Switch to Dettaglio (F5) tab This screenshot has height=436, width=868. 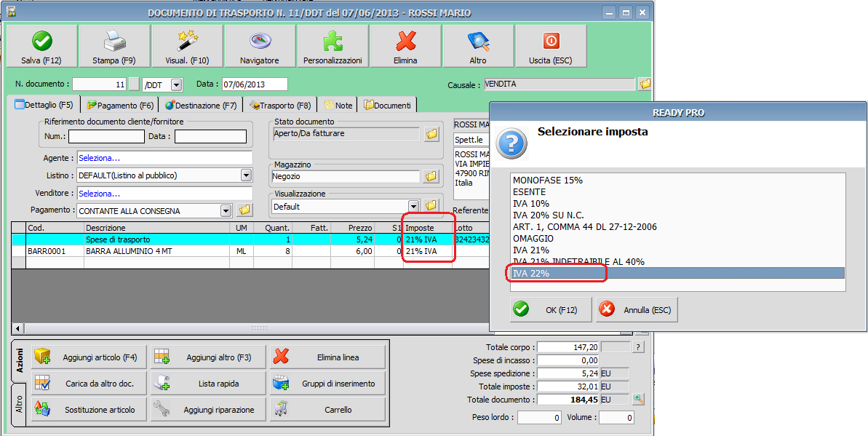[x=44, y=105]
